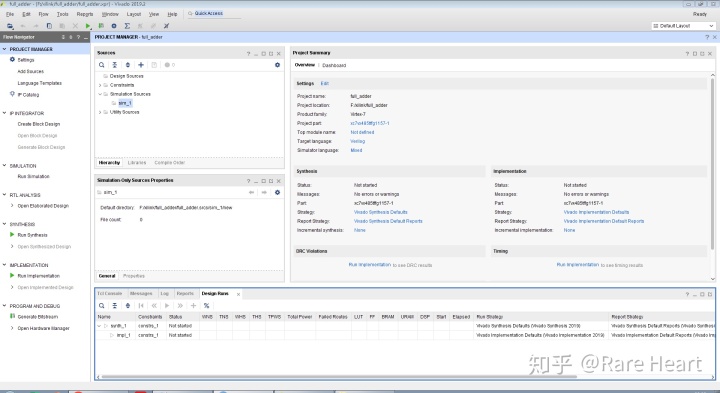Click the IP Catalog icon
The image size is (720, 393).
coord(12,94)
